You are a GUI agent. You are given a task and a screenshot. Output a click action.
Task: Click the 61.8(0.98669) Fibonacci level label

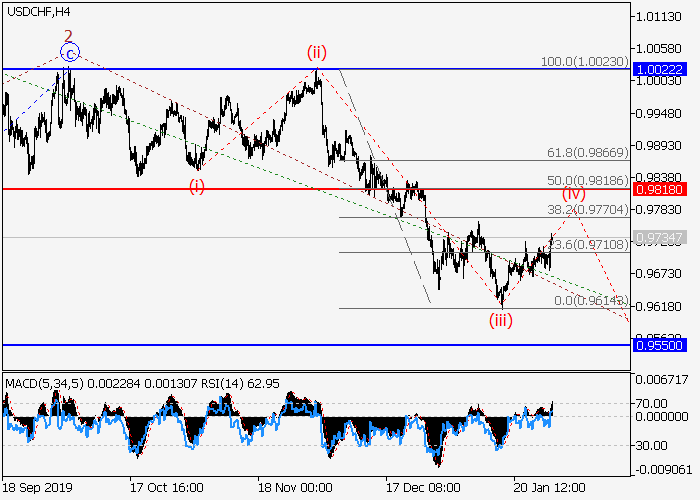click(587, 153)
